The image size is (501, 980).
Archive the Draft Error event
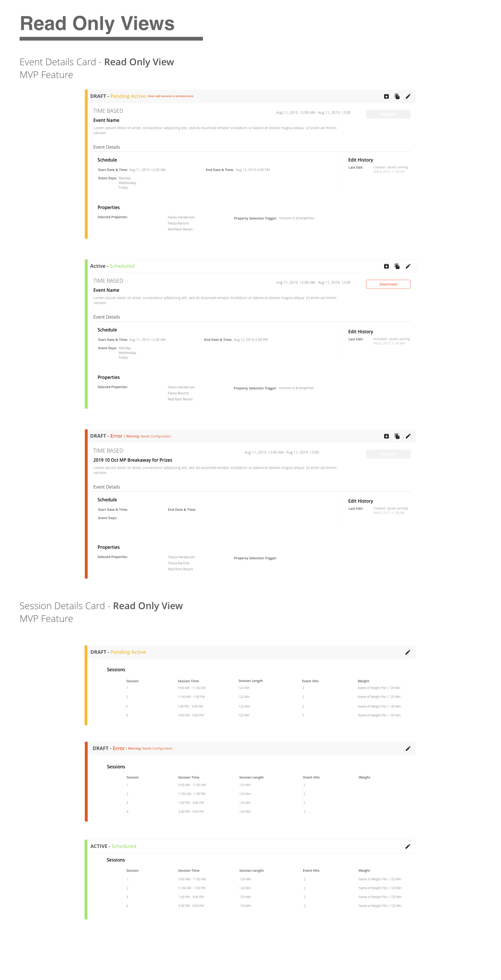tap(386, 436)
